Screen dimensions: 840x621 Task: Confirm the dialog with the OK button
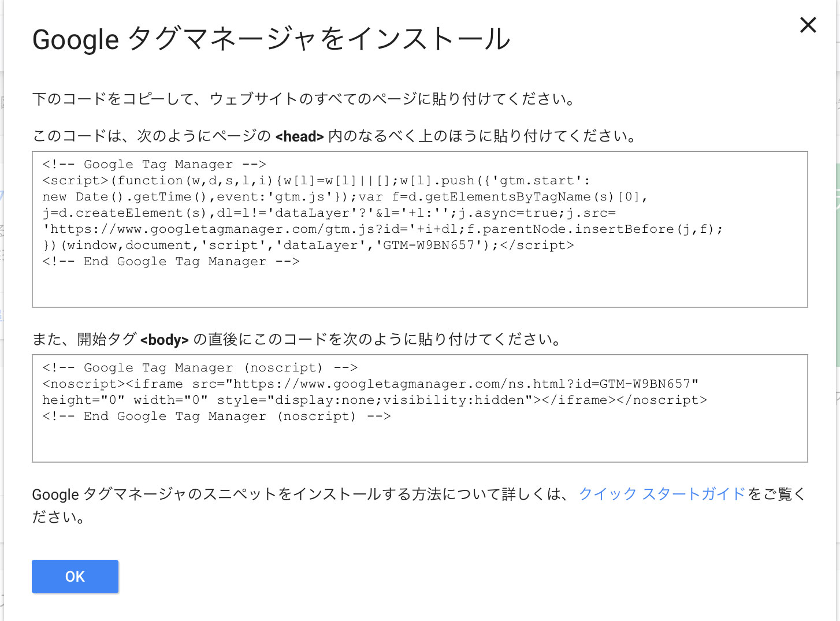coord(75,576)
